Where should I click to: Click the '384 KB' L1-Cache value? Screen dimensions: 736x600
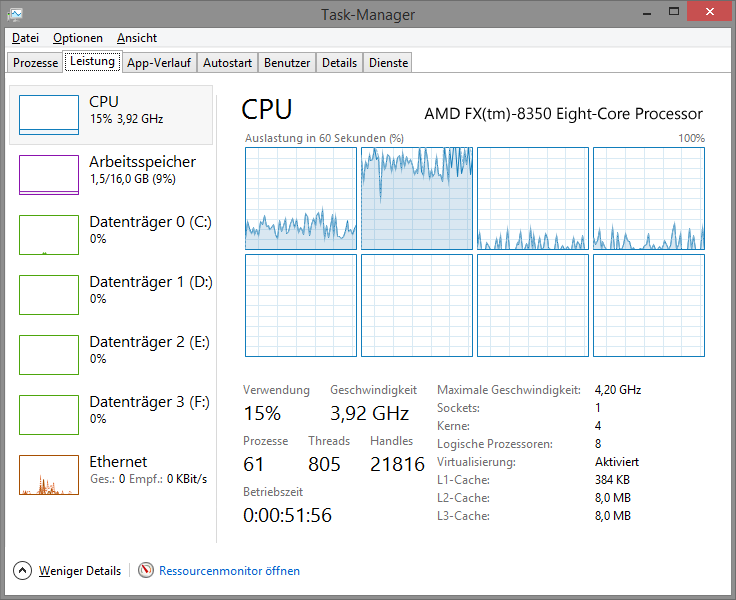point(612,480)
